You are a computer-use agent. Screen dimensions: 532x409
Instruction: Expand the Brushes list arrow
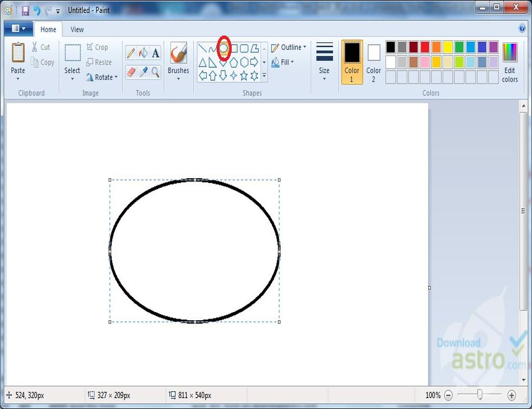(179, 79)
